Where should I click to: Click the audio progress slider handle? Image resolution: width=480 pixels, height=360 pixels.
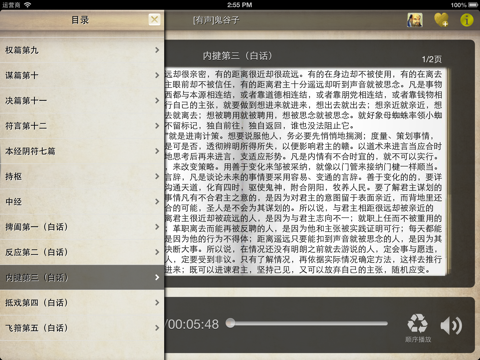(x=230, y=323)
